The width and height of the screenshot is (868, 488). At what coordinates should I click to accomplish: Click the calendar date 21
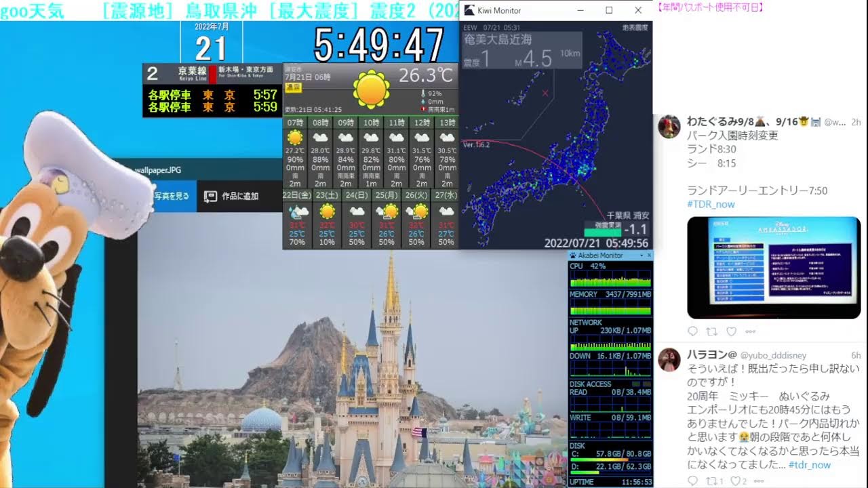tap(210, 48)
